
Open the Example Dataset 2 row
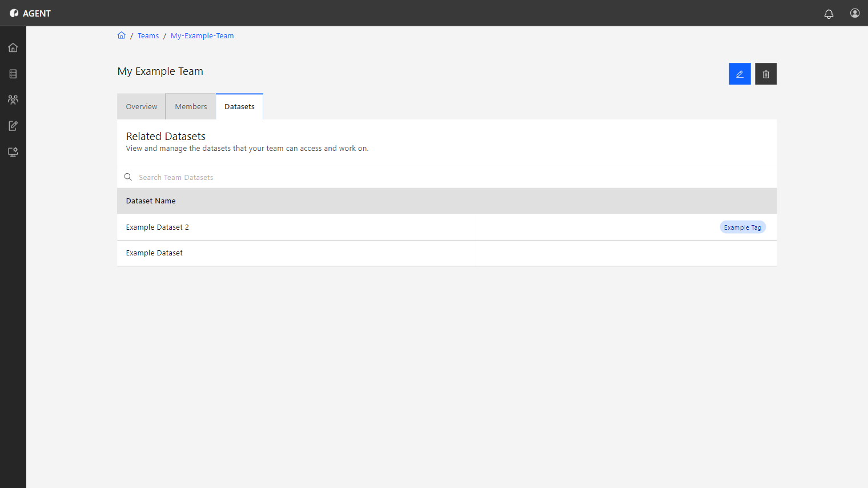click(447, 227)
